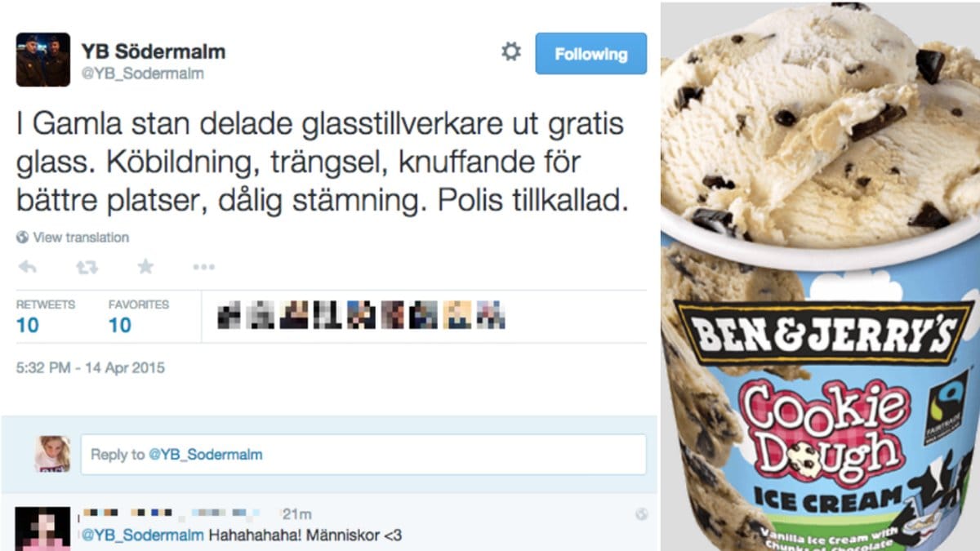Image resolution: width=980 pixels, height=551 pixels.
Task: View the list of 10 favorites
Action: click(139, 316)
